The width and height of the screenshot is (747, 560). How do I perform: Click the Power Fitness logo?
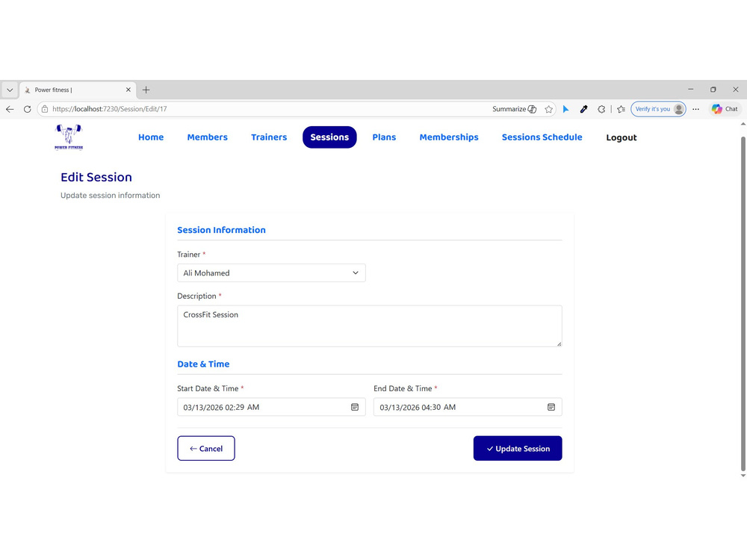coord(69,137)
